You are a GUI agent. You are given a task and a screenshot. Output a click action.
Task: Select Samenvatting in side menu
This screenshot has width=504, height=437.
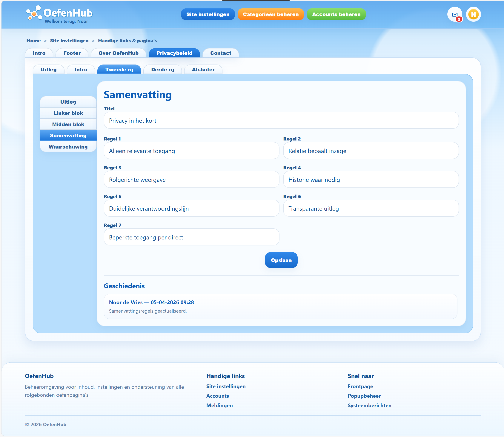[68, 136]
